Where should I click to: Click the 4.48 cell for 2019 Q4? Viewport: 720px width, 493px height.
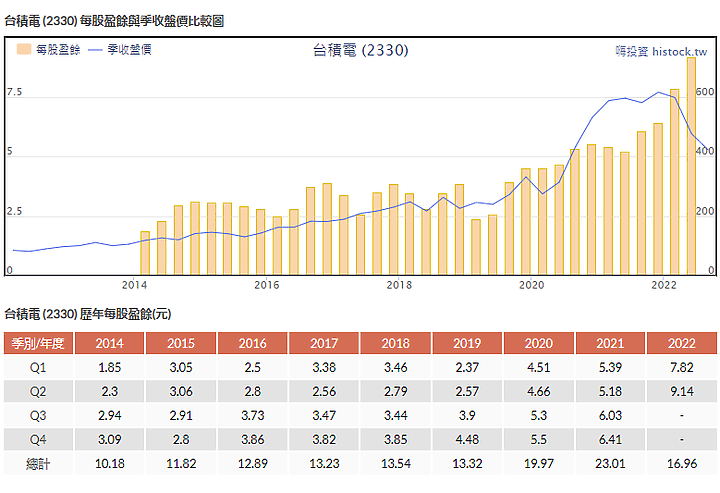467,439
